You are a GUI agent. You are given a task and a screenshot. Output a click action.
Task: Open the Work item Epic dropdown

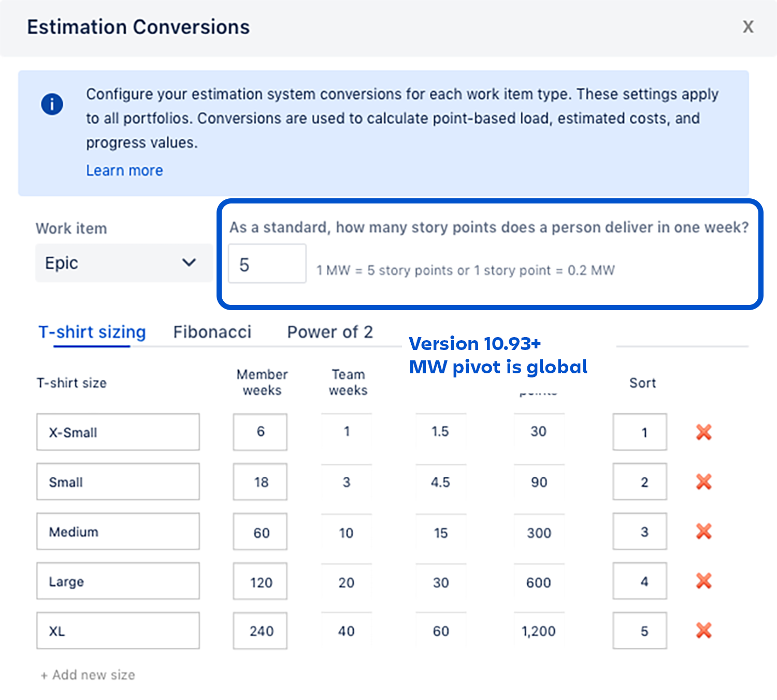coord(124,263)
